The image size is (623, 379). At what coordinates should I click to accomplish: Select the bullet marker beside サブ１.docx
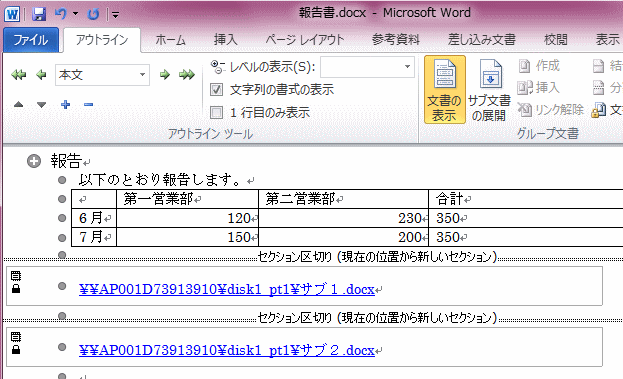(x=62, y=286)
